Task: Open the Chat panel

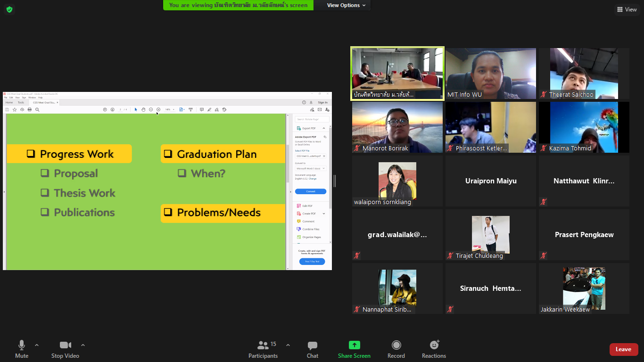Action: coord(312,346)
